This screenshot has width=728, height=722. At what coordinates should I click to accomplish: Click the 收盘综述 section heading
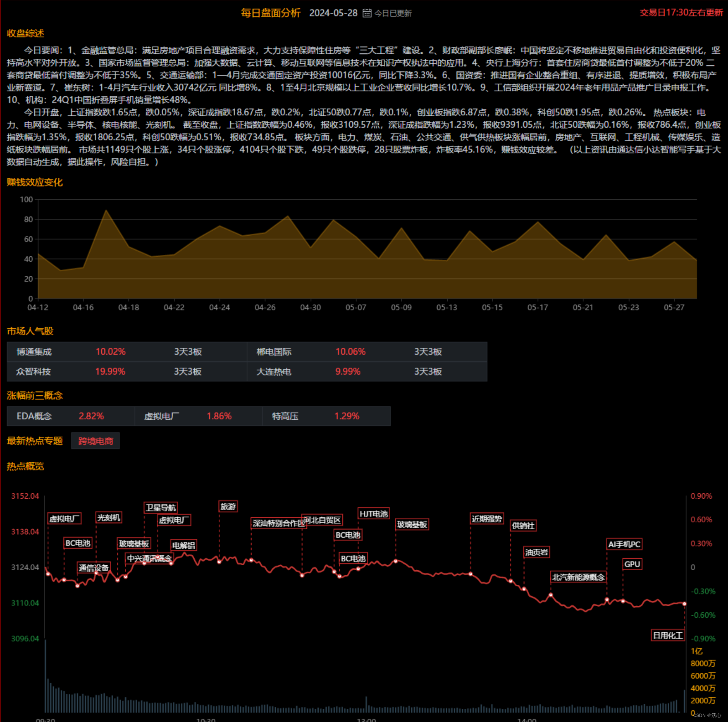coord(26,33)
